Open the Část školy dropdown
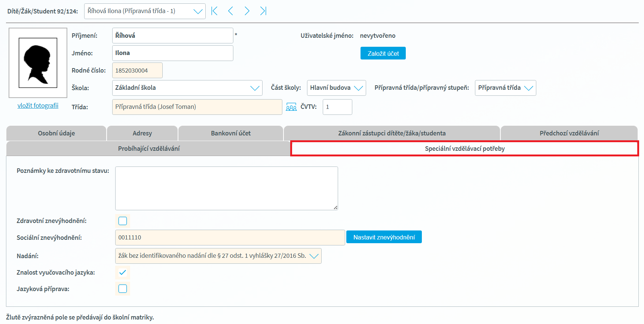Viewport: 644px width, 324px height. [336, 88]
